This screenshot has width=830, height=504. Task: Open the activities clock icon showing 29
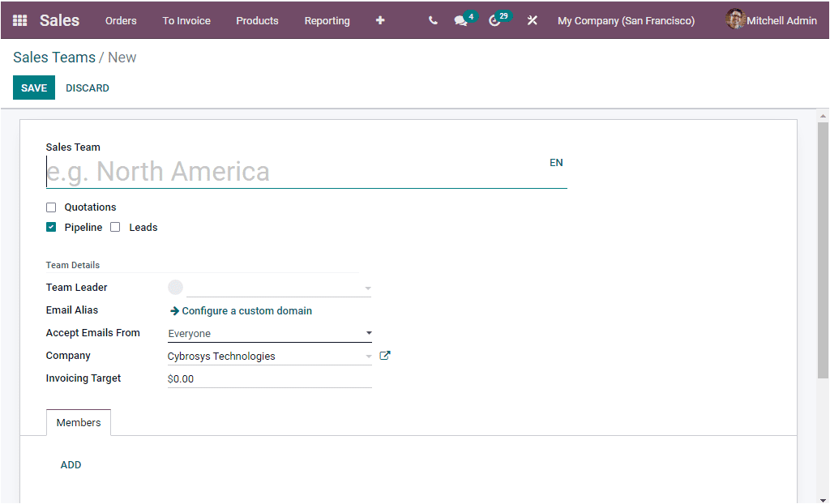[494, 20]
